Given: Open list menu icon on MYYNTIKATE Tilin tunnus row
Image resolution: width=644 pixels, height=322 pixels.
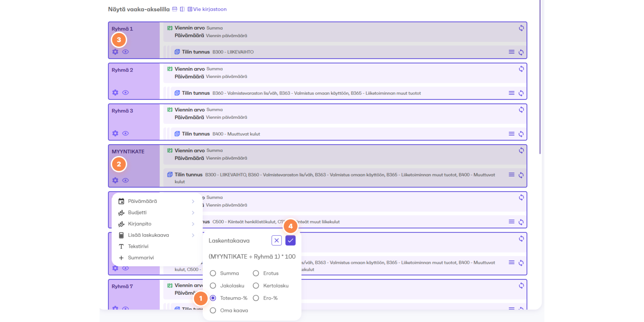Looking at the screenshot, I should tap(512, 175).
